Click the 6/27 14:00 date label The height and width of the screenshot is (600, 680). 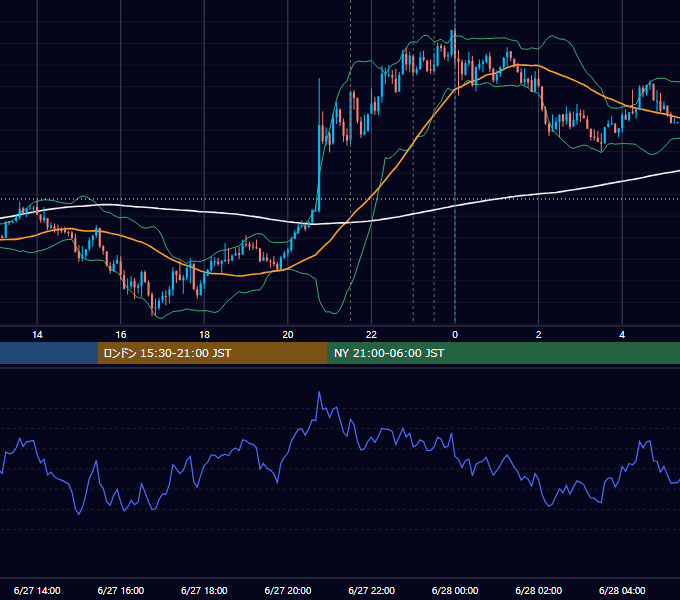tap(37, 590)
